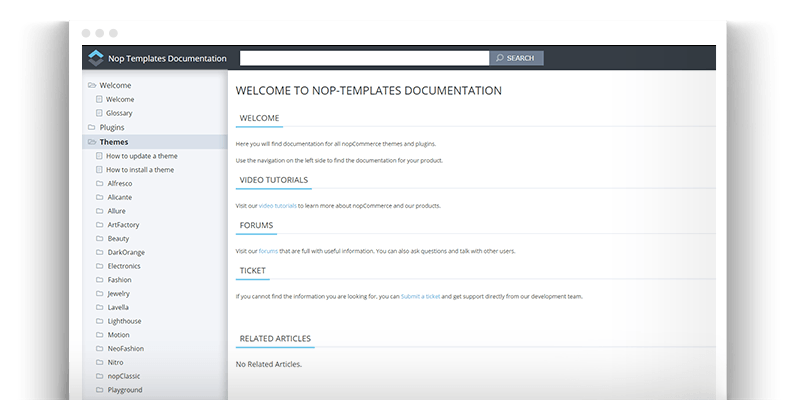Click the 'VIDEO TUTORIALS' section heading
The image size is (795, 400).
[x=274, y=179]
